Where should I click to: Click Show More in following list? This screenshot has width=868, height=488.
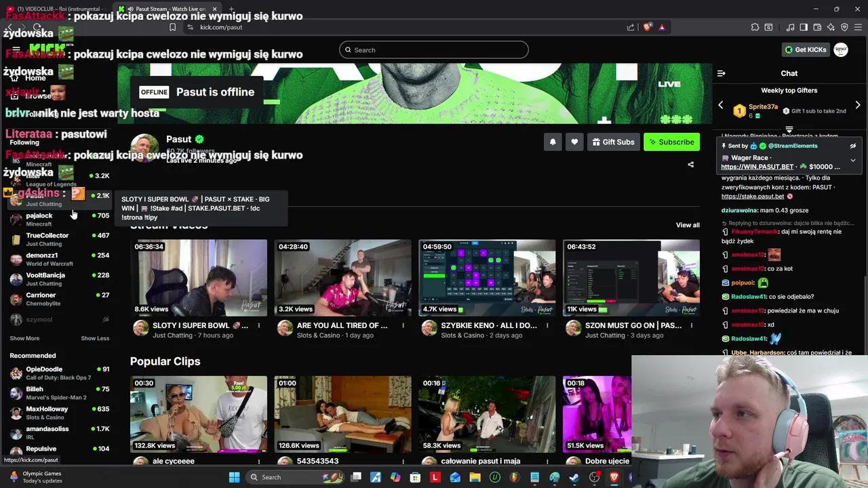pyautogui.click(x=24, y=338)
